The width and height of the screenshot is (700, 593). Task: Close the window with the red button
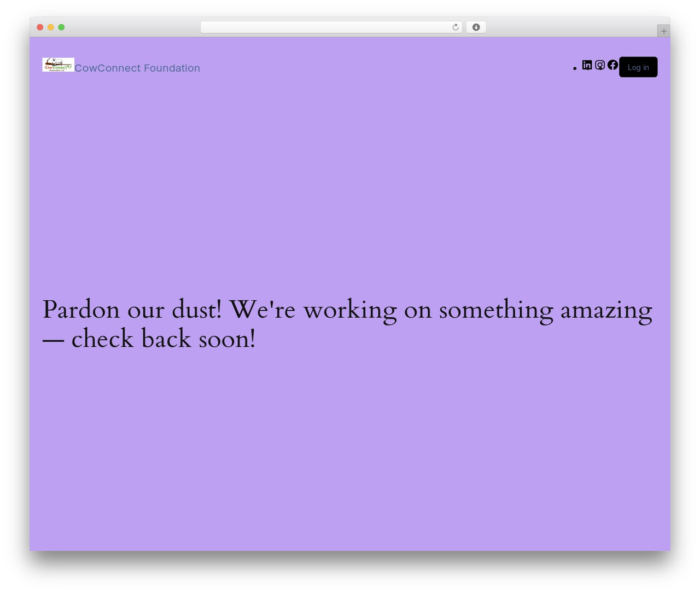pos(40,27)
